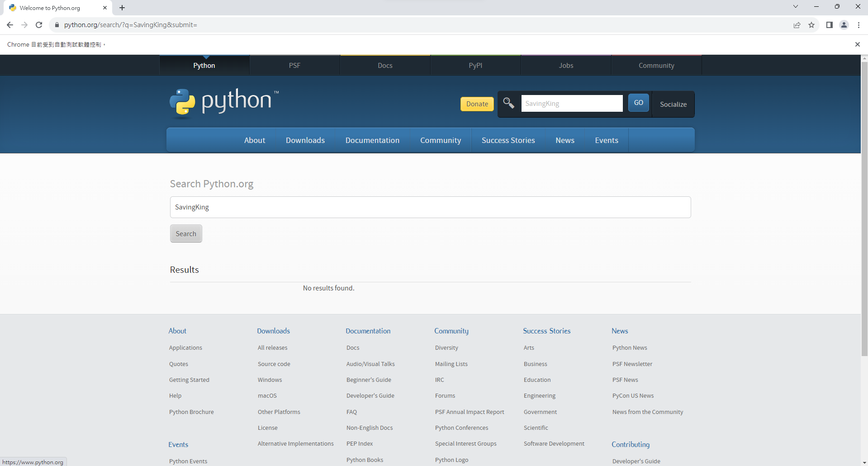The height and width of the screenshot is (466, 868).
Task: Open the share icon in the address bar
Action: pos(797,25)
